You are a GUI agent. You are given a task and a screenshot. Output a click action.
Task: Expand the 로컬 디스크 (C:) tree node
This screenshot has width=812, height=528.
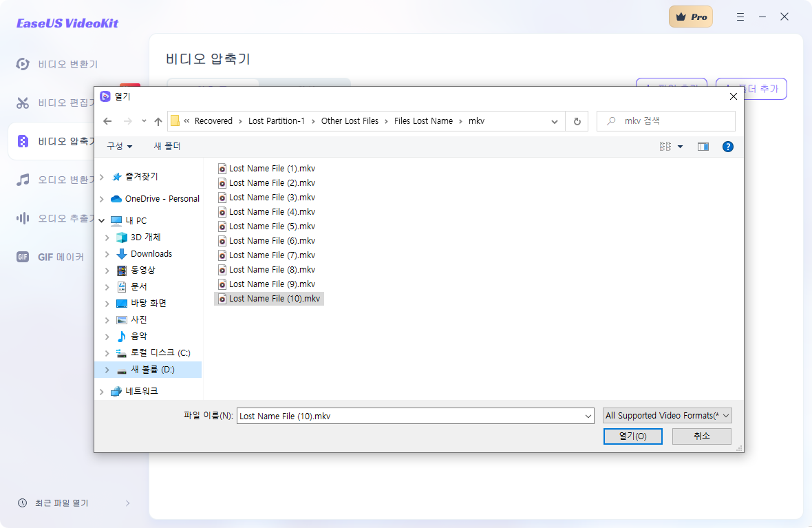point(107,352)
